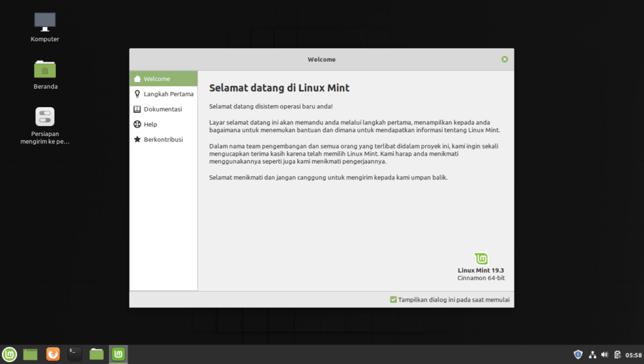Click the heading Selamat datang di Linux Mint
The image size is (644, 364).
(x=279, y=88)
